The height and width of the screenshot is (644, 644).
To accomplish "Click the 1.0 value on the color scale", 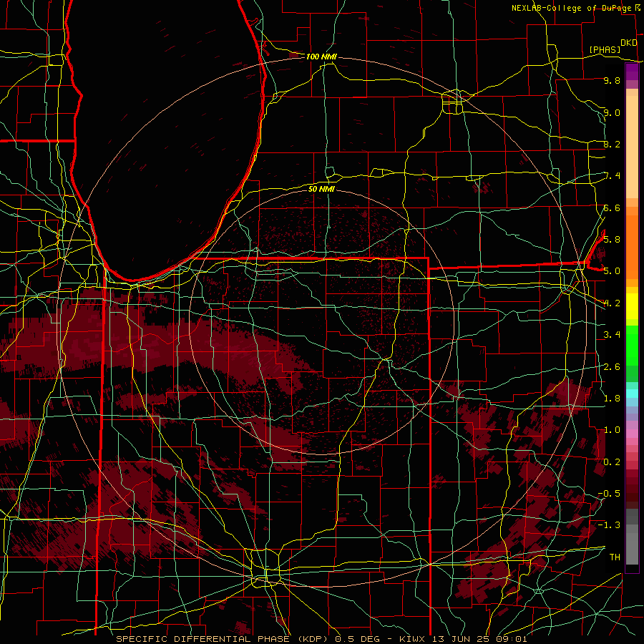I will pos(612,429).
